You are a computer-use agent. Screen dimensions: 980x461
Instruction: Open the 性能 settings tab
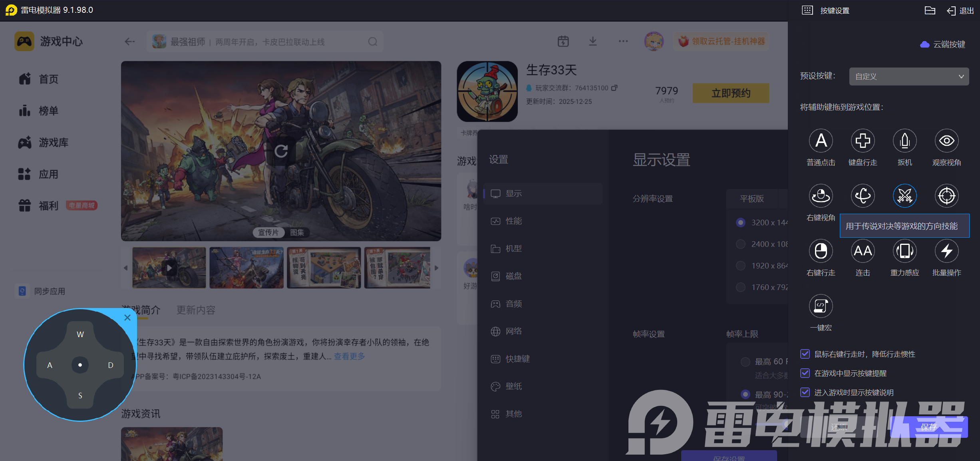[x=513, y=221]
